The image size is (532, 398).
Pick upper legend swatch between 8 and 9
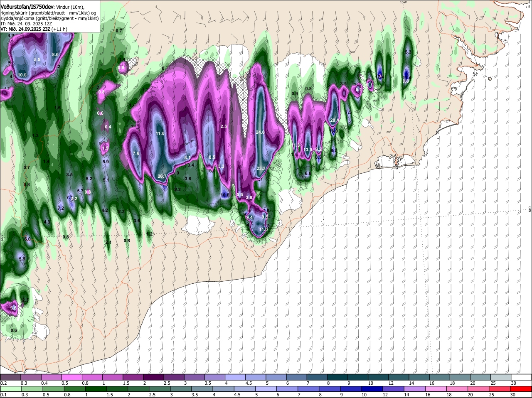tap(337, 377)
